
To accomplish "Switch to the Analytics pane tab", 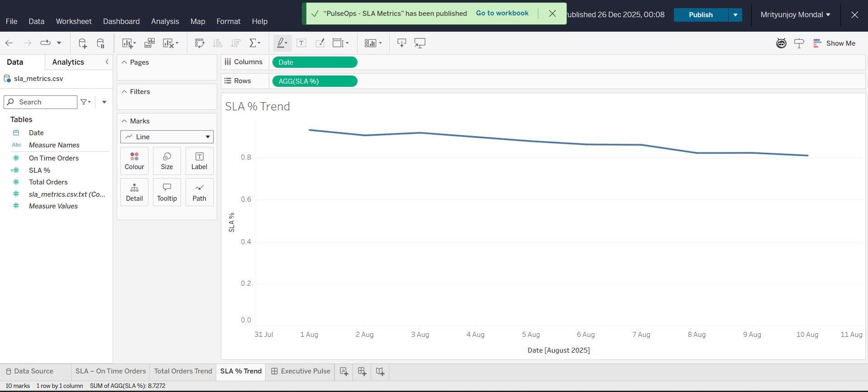I will [68, 62].
